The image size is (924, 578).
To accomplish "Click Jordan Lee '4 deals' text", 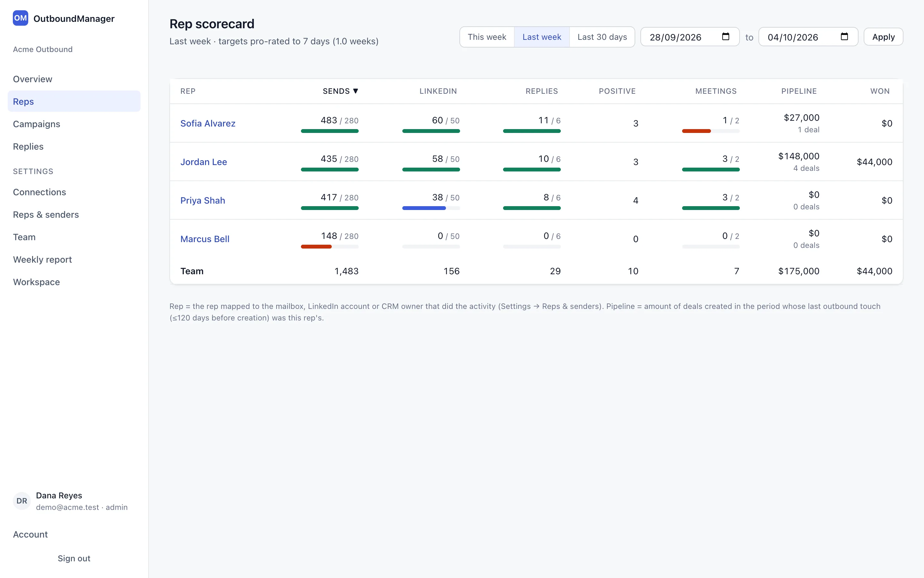I will tap(806, 168).
